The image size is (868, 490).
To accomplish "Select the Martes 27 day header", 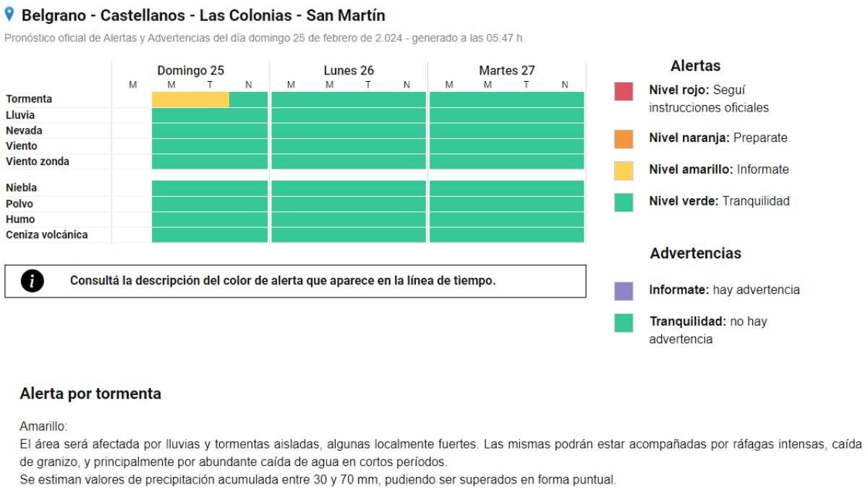I will click(507, 70).
